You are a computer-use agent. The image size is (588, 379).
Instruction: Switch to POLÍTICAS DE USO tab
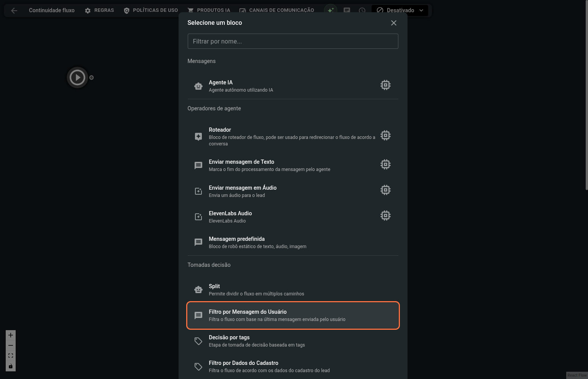click(151, 10)
